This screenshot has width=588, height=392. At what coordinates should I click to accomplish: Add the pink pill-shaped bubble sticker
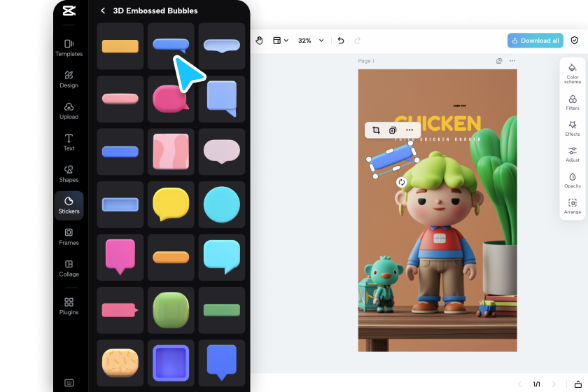pyautogui.click(x=120, y=99)
